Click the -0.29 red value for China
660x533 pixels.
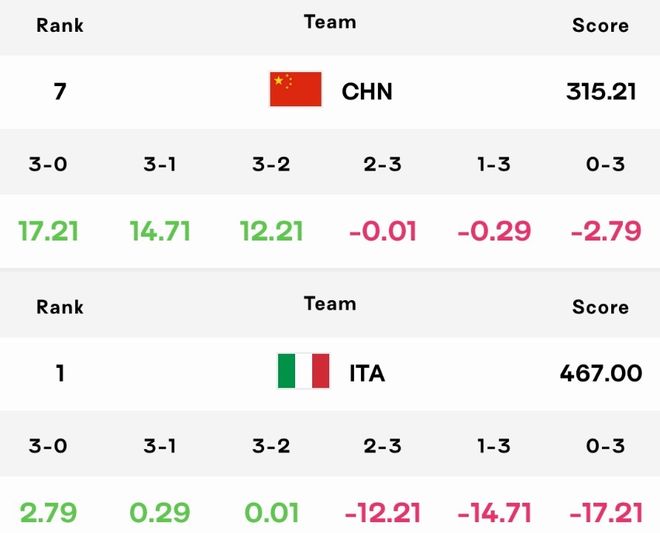click(x=494, y=231)
